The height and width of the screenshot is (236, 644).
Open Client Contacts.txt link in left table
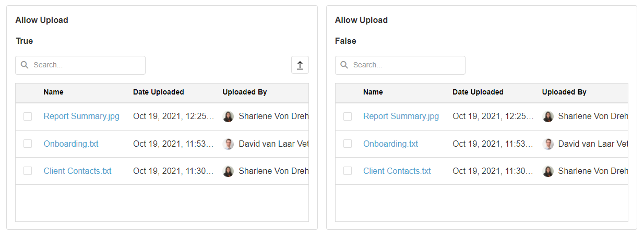tap(77, 171)
